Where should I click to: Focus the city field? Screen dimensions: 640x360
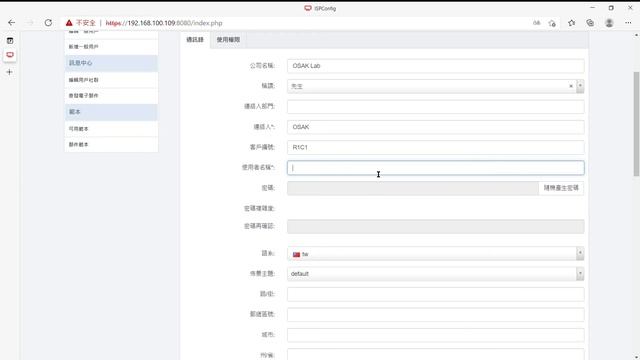point(436,335)
